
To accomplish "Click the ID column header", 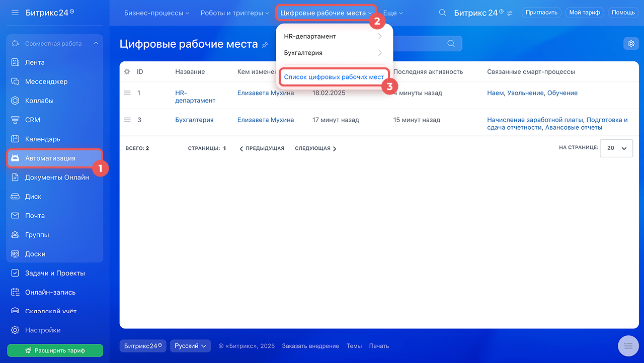I will click(x=140, y=72).
